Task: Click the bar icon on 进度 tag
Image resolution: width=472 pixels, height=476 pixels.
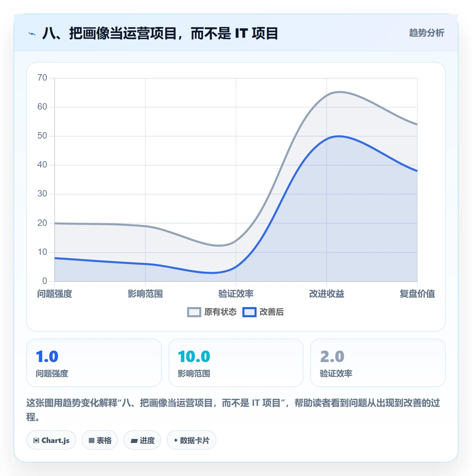Action: [134, 441]
